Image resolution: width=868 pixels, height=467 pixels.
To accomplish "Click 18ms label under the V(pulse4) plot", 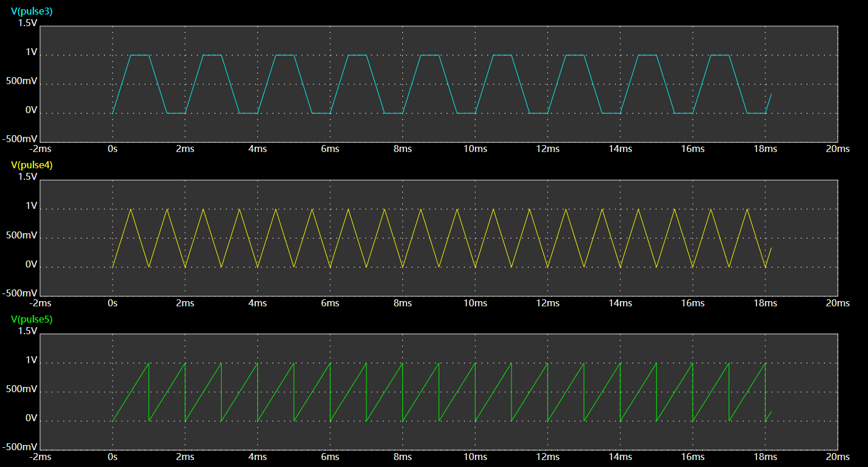I will 765,303.
